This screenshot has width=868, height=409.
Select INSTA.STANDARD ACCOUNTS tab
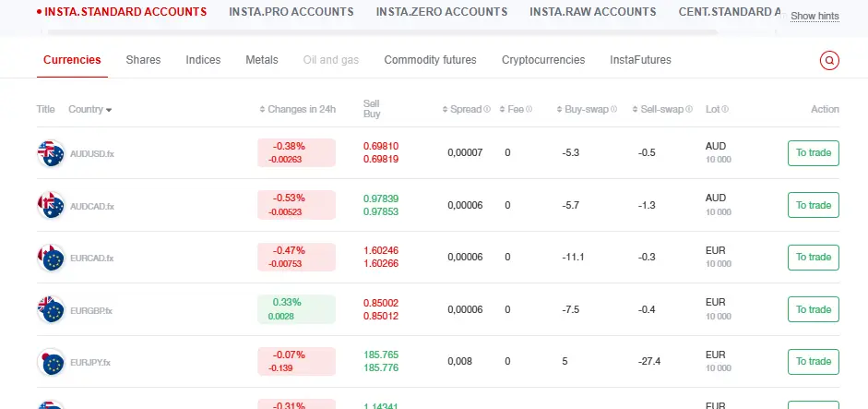tap(122, 12)
